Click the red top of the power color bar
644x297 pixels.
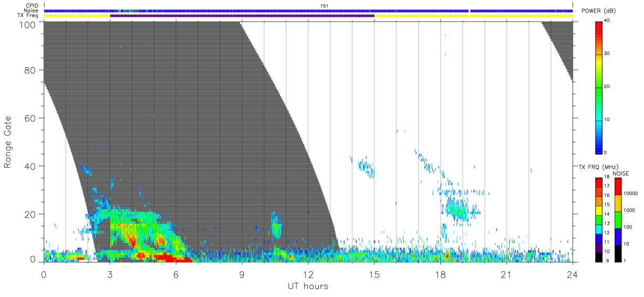pyautogui.click(x=599, y=29)
